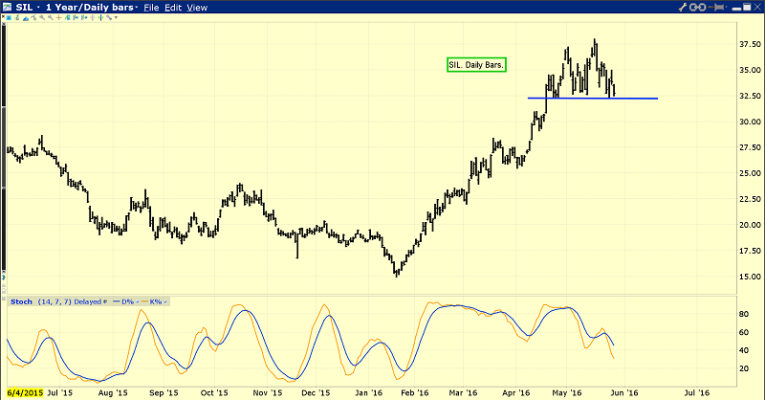Close the SIL chart window
765x400 pixels.
tap(756, 7)
